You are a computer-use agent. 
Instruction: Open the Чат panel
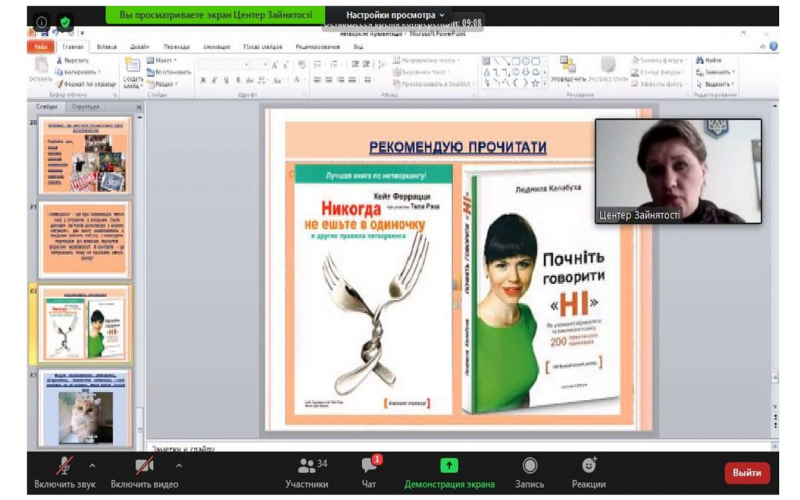coord(369,473)
